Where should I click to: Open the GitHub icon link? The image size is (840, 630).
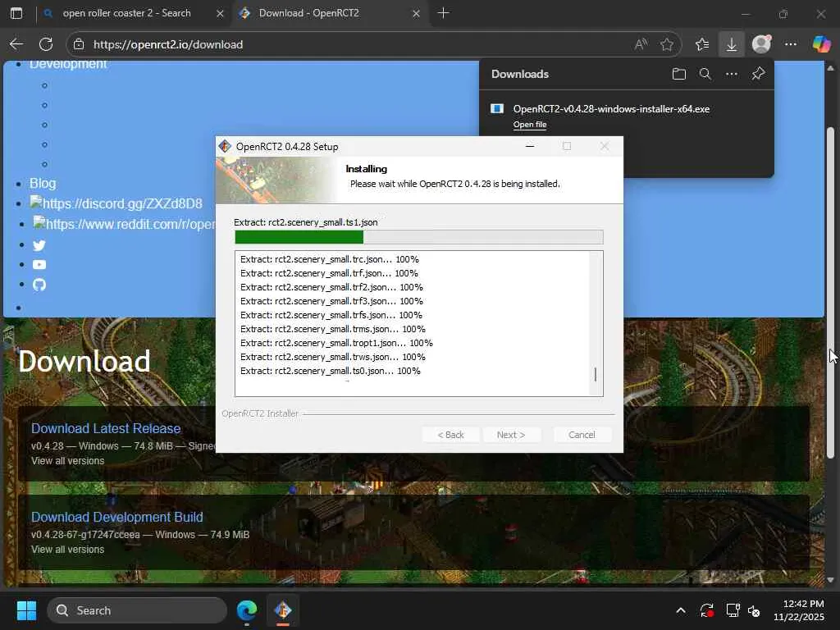coord(39,285)
